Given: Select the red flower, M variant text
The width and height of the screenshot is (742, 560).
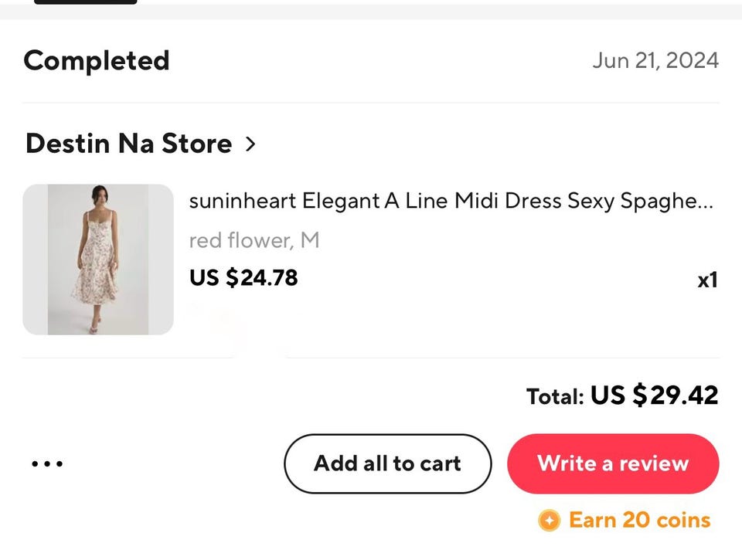Looking at the screenshot, I should (x=254, y=240).
